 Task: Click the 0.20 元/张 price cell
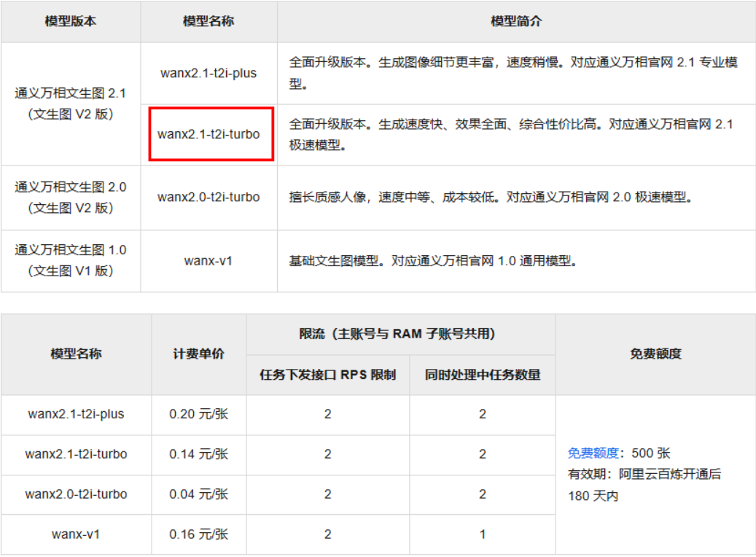tap(198, 414)
